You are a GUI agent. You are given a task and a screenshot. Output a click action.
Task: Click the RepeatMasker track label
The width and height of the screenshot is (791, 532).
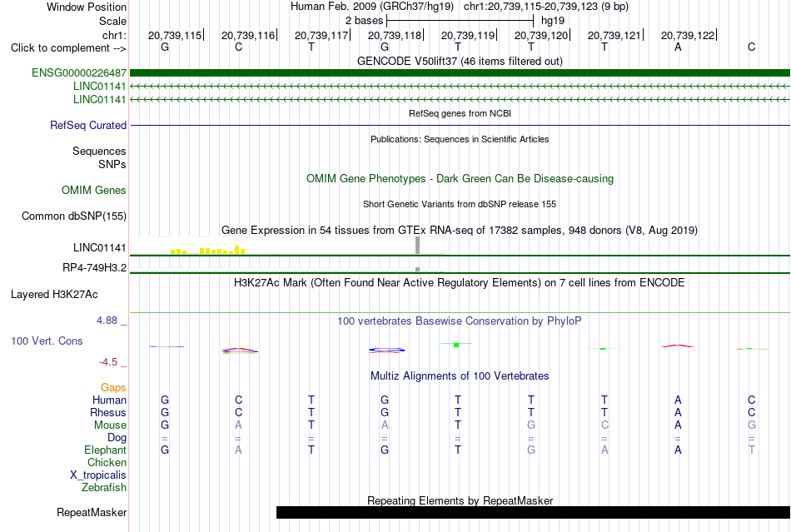coord(92,512)
